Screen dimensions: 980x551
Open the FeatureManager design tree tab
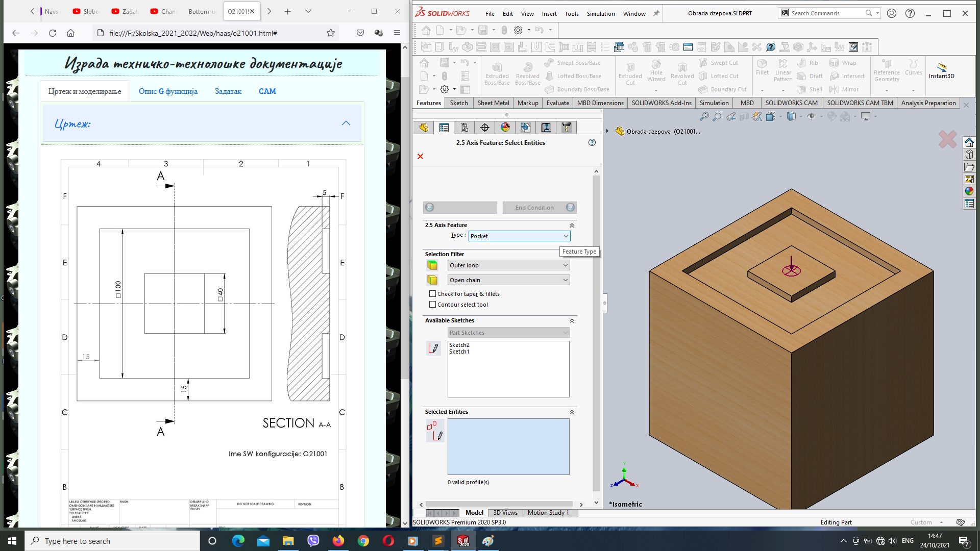(x=424, y=128)
